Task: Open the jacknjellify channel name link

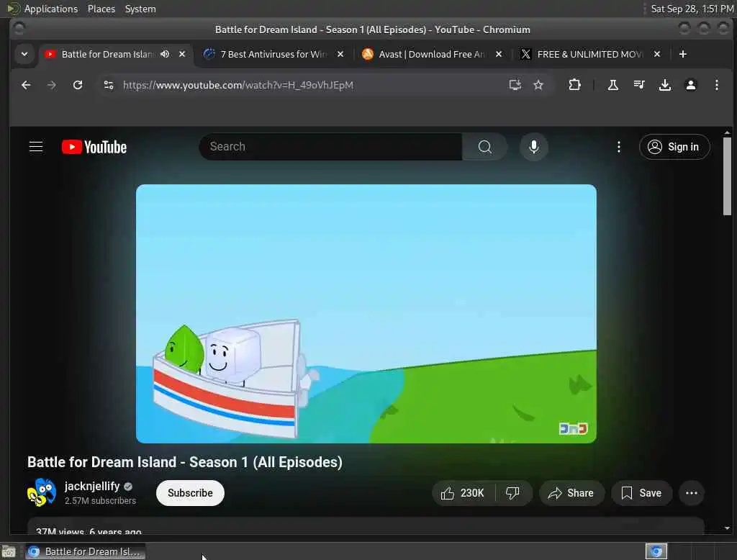Action: click(92, 486)
